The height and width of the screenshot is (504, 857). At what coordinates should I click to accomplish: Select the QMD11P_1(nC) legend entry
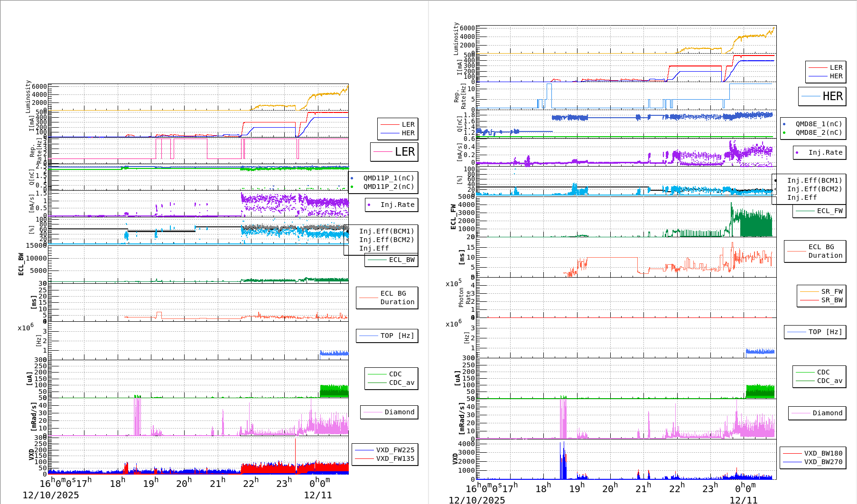388,178
